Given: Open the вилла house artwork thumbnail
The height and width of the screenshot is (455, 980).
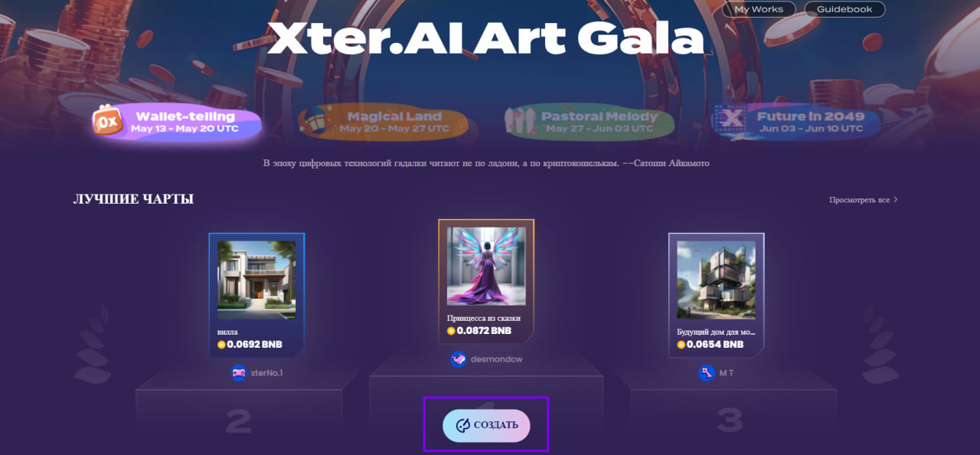Looking at the screenshot, I should [x=256, y=280].
